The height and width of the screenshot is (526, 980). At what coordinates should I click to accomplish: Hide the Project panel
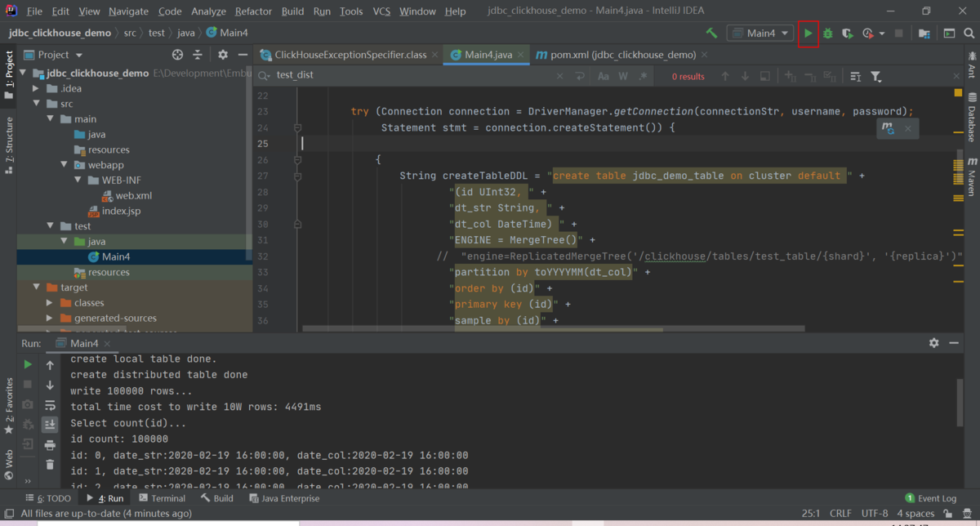point(243,55)
